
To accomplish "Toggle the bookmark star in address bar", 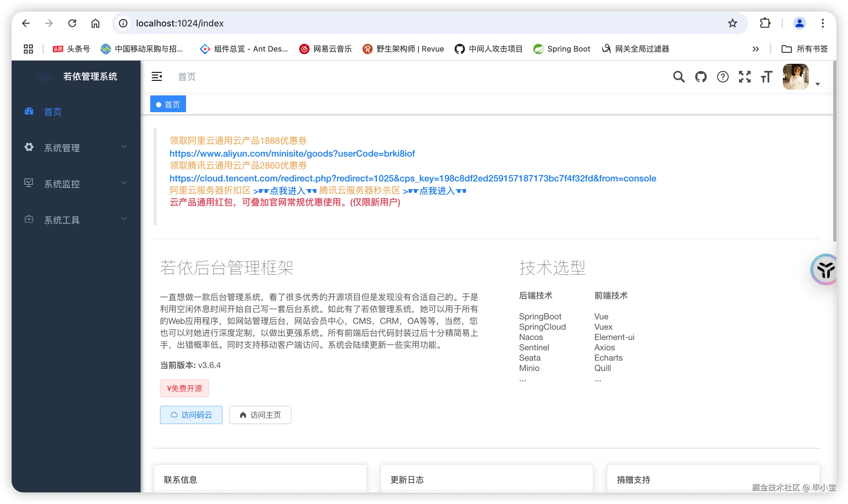I will tap(732, 23).
